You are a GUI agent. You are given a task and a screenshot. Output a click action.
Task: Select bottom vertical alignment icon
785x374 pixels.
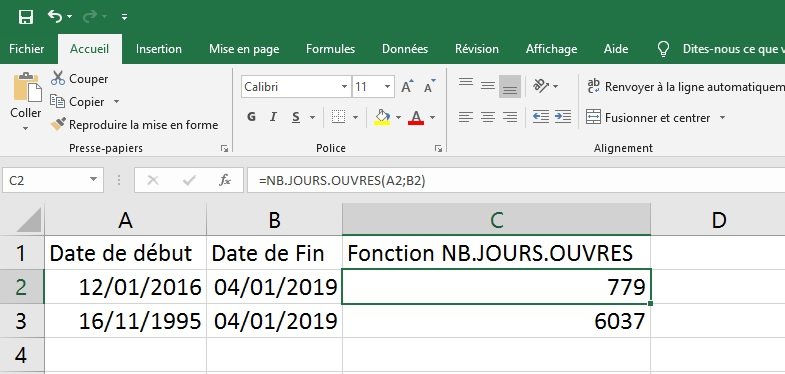point(510,86)
